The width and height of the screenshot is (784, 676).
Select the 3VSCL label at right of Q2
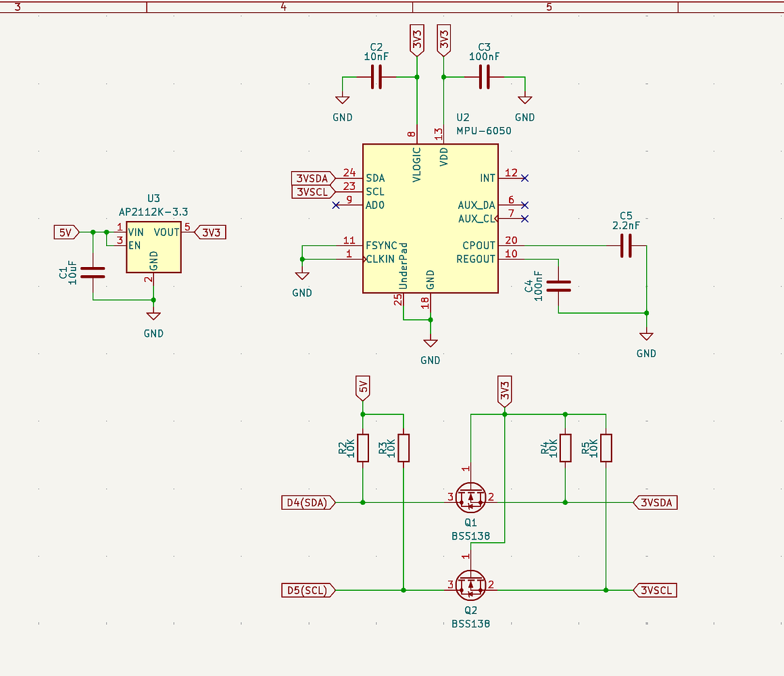coord(656,591)
